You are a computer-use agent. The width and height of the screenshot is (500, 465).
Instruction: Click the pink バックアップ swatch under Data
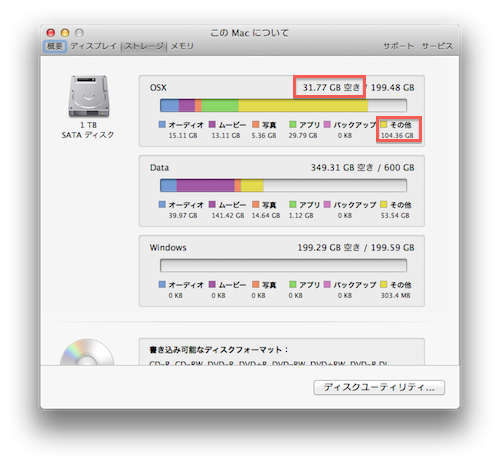point(327,204)
